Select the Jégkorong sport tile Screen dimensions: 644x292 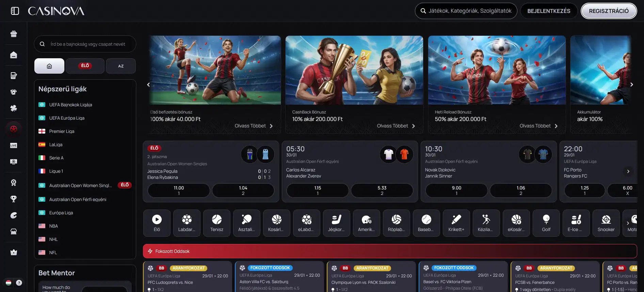[337, 223]
